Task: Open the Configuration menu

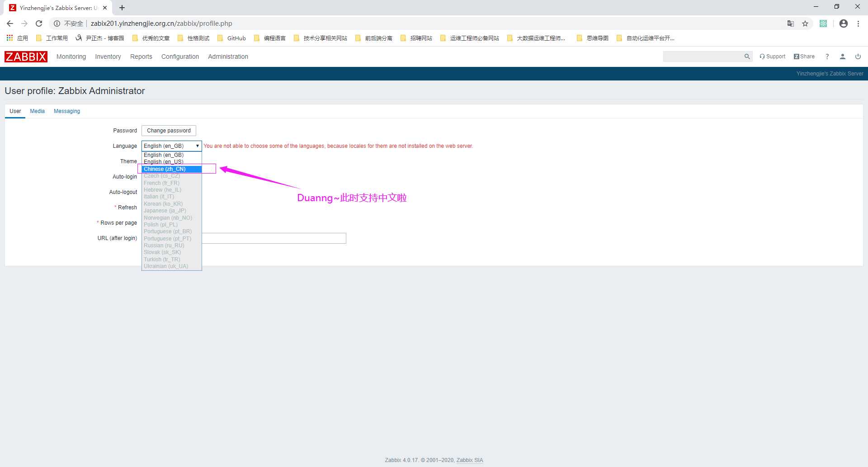Action: point(180,57)
